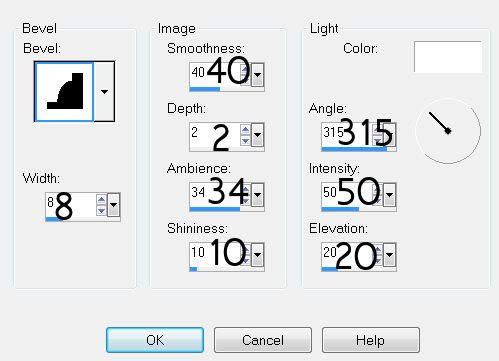The height and width of the screenshot is (361, 499).
Task: Click the OK button
Action: tap(155, 340)
